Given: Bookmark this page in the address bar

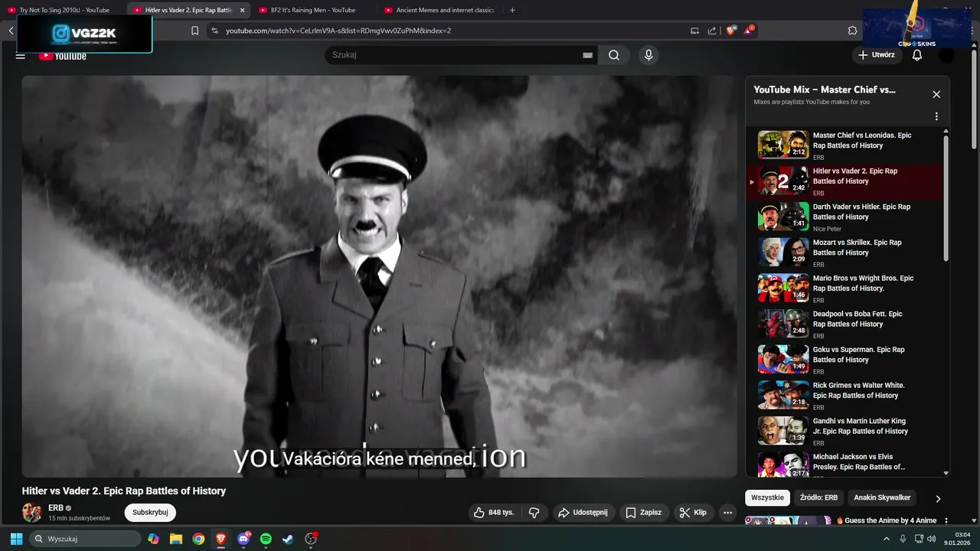Looking at the screenshot, I should pos(194,31).
